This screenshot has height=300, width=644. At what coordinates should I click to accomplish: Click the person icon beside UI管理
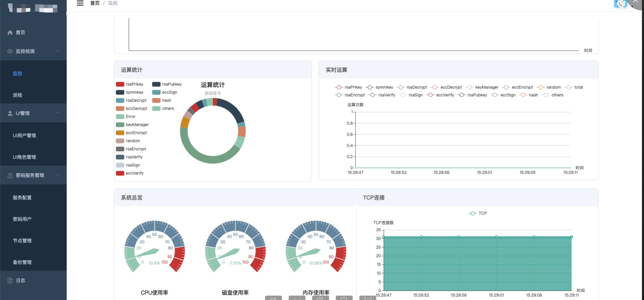(10, 113)
